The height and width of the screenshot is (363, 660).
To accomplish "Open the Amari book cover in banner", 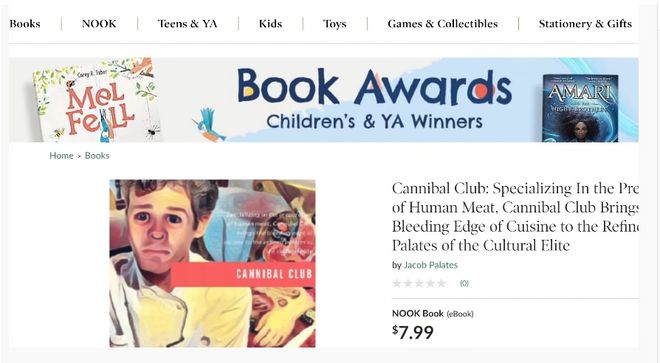I will (580, 108).
